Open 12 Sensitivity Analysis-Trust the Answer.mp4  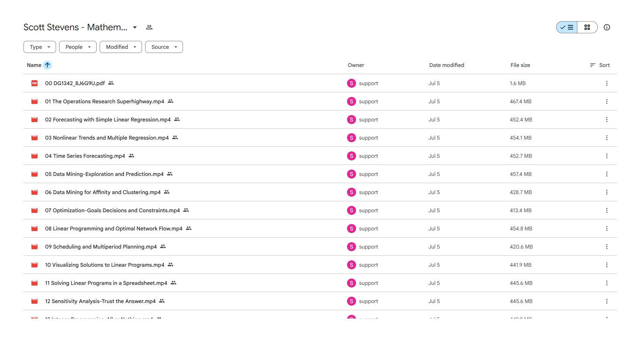pyautogui.click(x=100, y=301)
